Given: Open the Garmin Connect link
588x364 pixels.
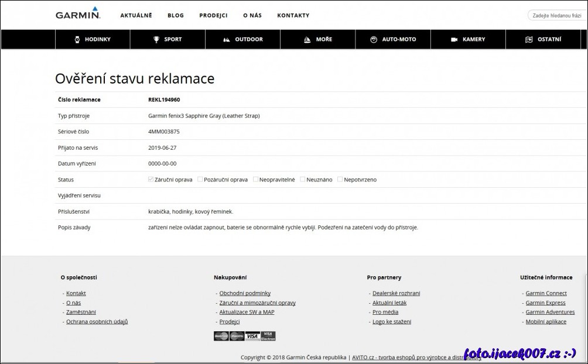Looking at the screenshot, I should pos(546,293).
